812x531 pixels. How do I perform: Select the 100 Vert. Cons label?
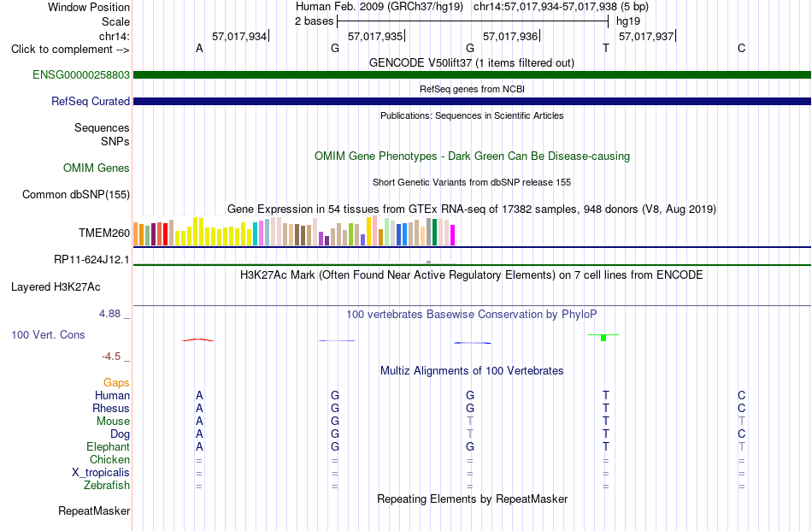coord(48,334)
